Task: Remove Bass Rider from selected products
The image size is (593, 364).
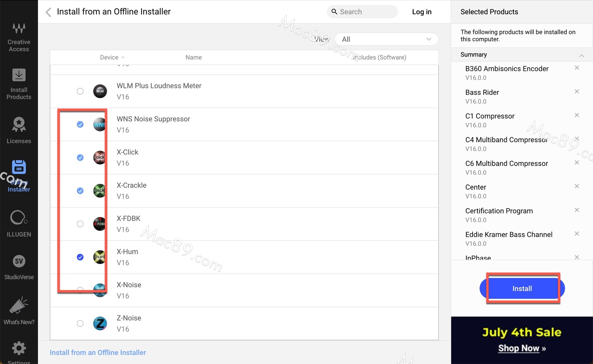Action: coord(576,91)
